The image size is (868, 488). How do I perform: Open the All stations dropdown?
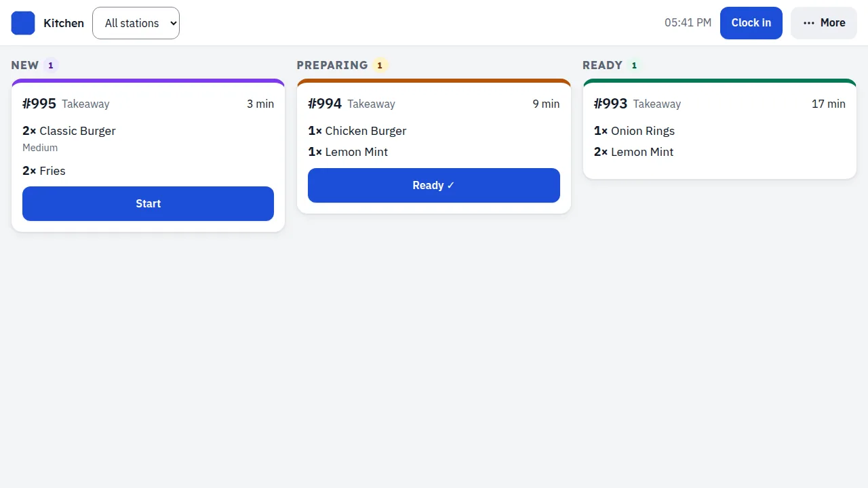pos(136,23)
